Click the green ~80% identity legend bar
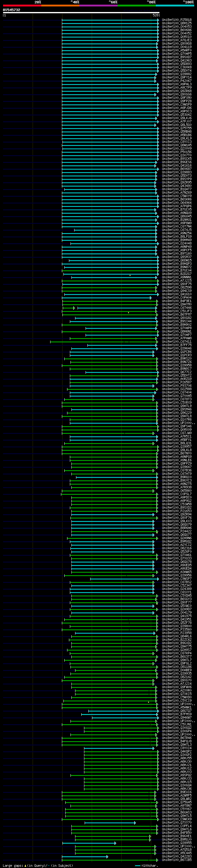Image resolution: width=197 pixels, height=868 pixels. pos(137,6)
